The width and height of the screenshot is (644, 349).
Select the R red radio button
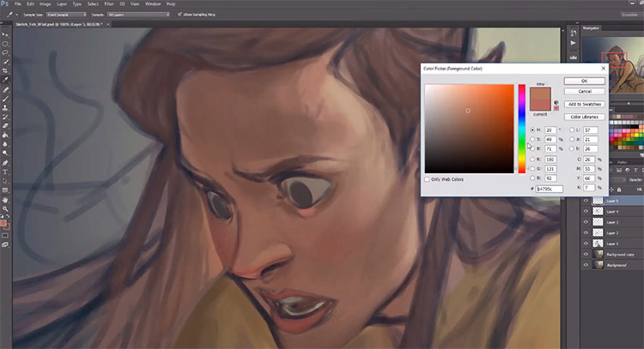point(532,159)
